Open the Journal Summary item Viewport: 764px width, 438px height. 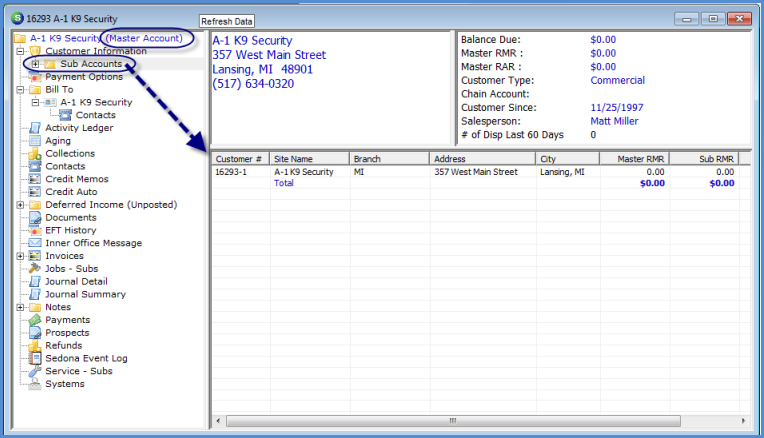tap(85, 294)
